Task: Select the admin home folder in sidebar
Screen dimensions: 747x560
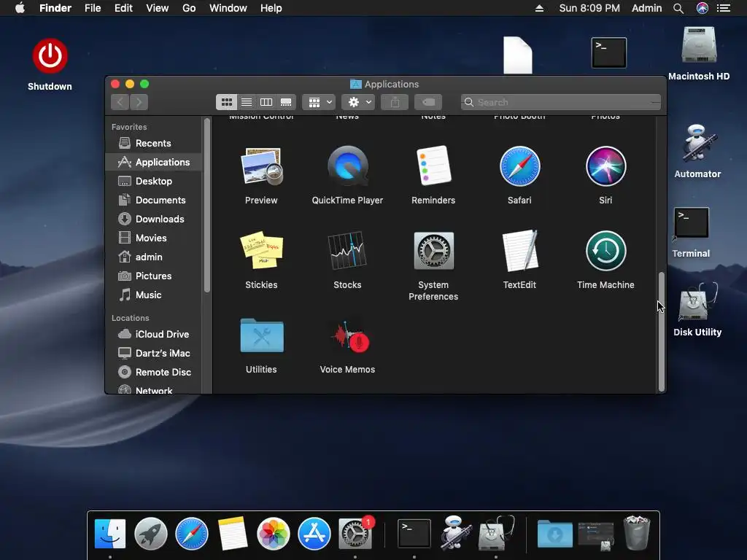Action: pyautogui.click(x=153, y=257)
